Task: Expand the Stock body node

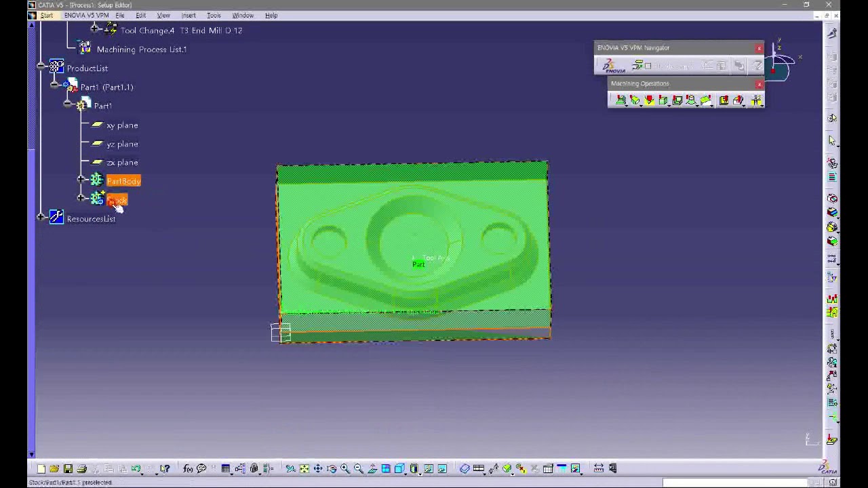Action: (x=81, y=198)
